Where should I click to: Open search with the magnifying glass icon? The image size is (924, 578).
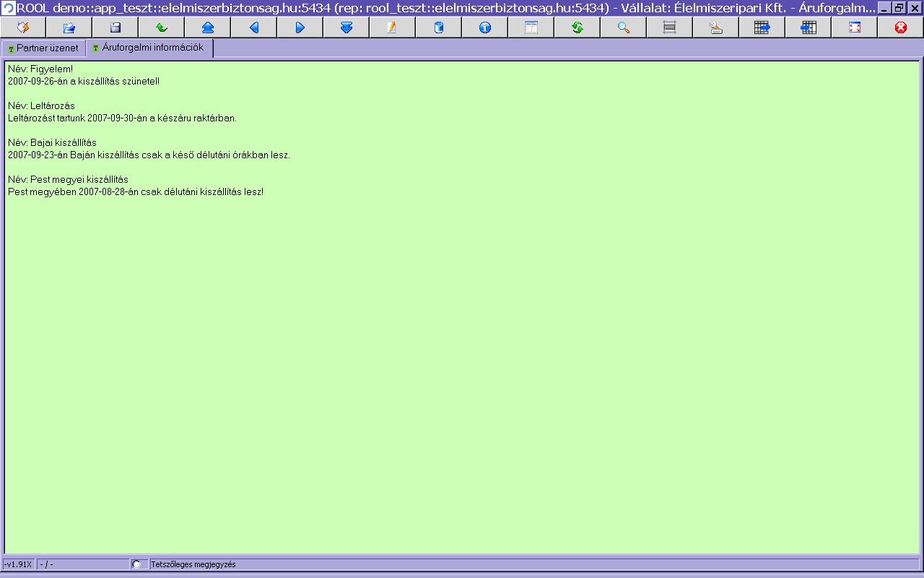(x=623, y=27)
